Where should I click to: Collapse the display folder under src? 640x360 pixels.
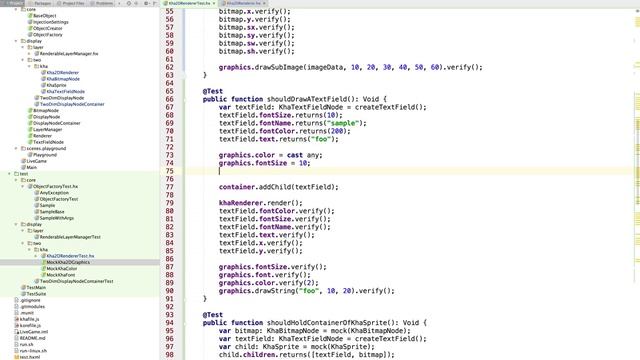16,41
